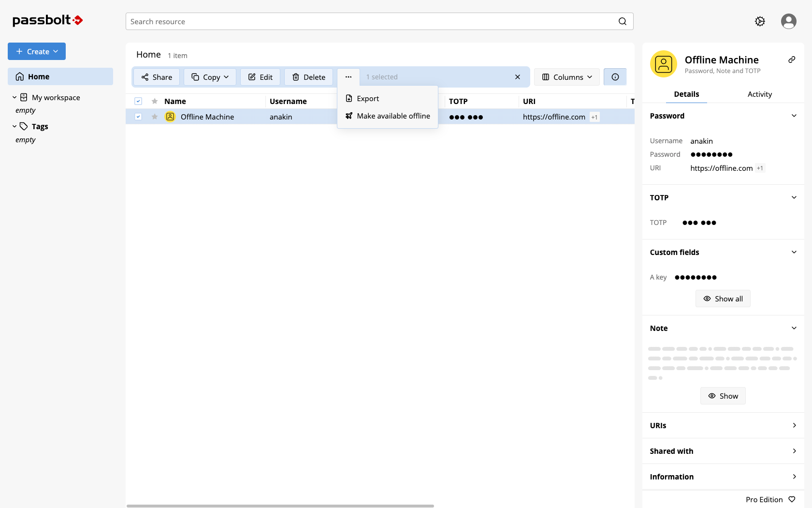Open the https://offline.com link in the details panel
This screenshot has width=812, height=508.
tap(722, 168)
